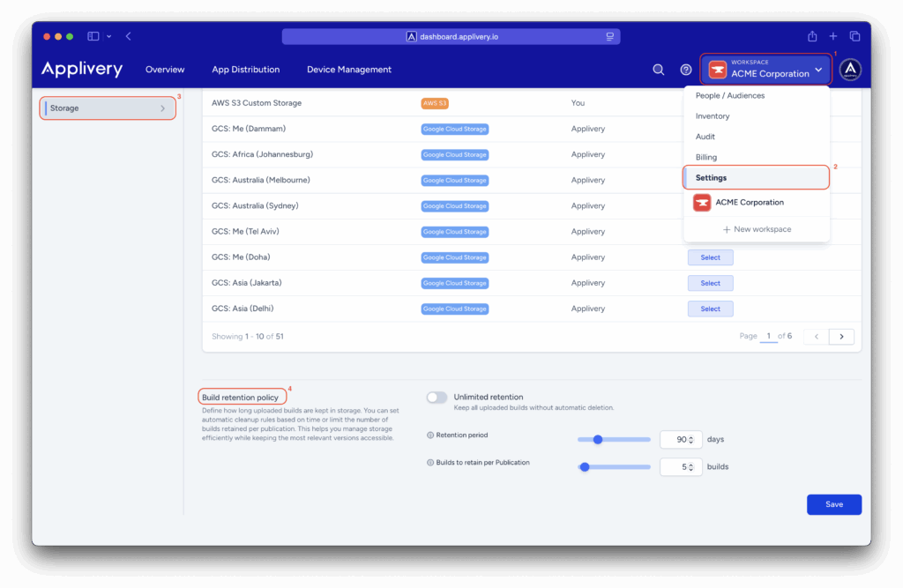Click New workspace in the menu
This screenshot has height=588, width=903.
757,229
